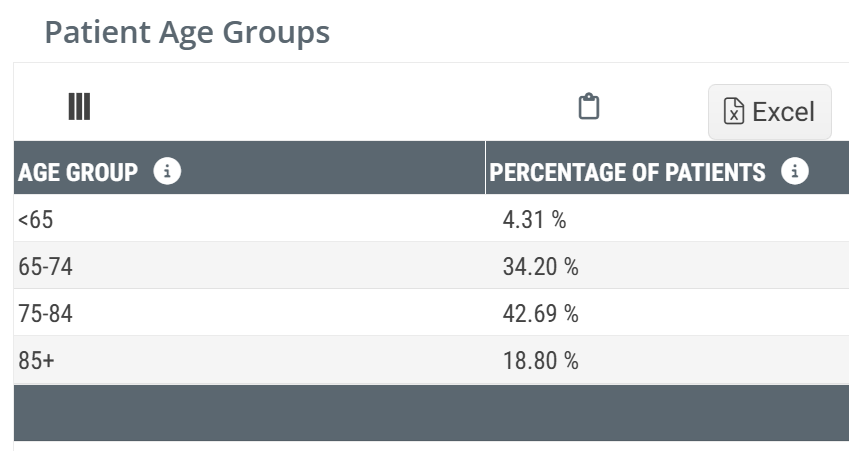Image resolution: width=849 pixels, height=451 pixels.
Task: Click the spreadsheet file icon in Excel button
Action: click(x=734, y=112)
